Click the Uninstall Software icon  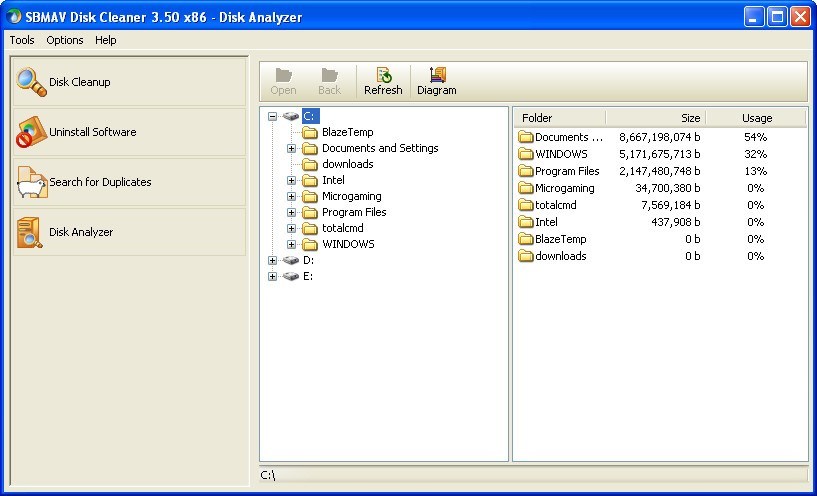point(31,132)
